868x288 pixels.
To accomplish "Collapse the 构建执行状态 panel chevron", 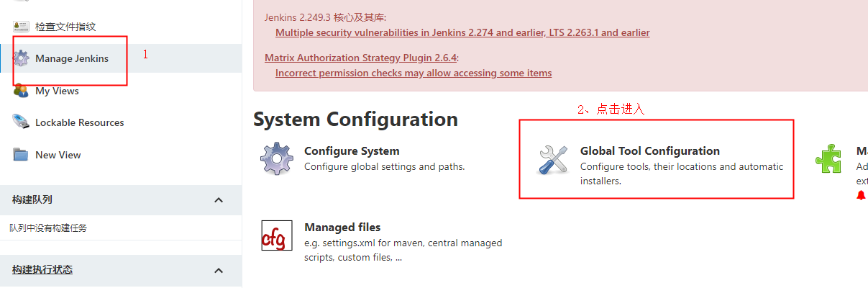I will 219,270.
